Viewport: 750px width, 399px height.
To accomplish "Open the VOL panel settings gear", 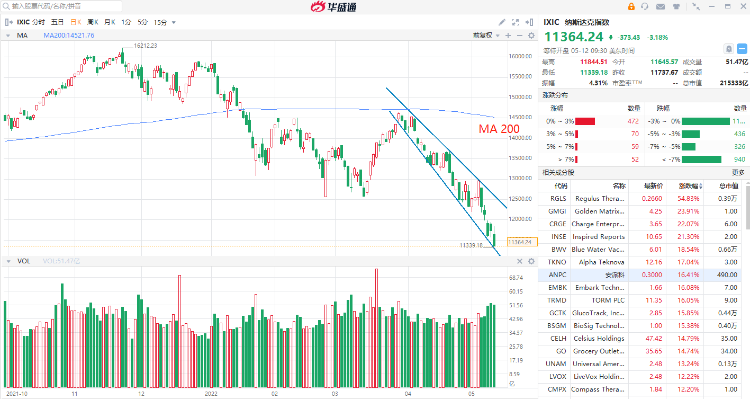I will (531, 261).
